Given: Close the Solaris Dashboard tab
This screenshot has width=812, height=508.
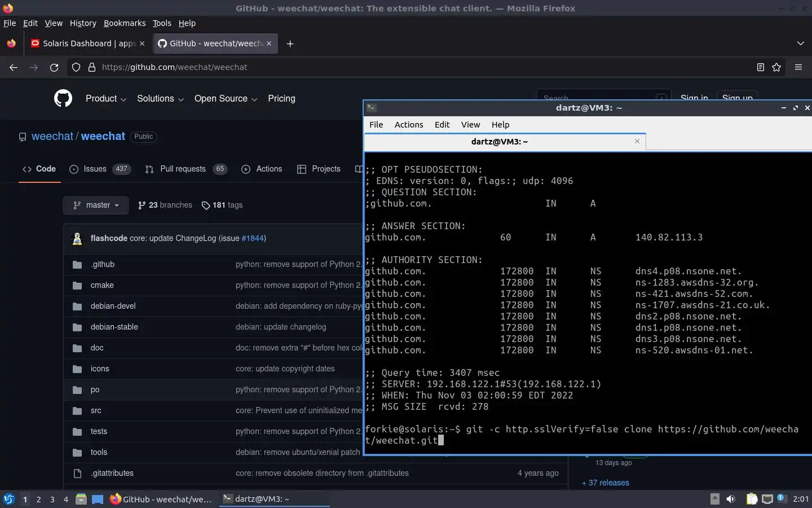Looking at the screenshot, I should 142,43.
